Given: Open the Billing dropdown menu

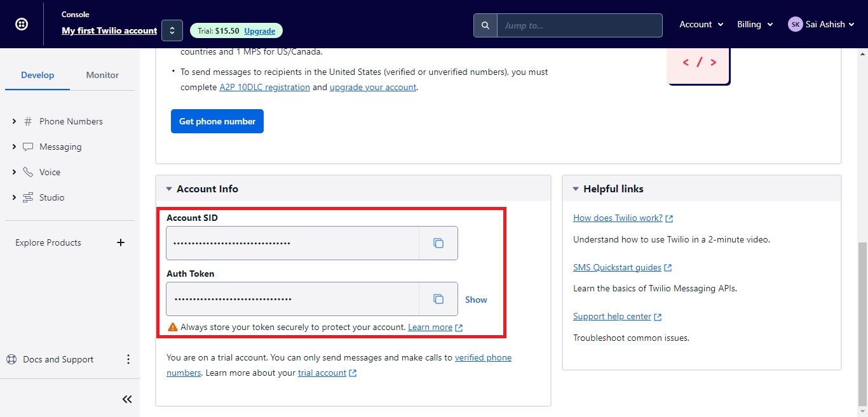Looking at the screenshot, I should coord(755,24).
